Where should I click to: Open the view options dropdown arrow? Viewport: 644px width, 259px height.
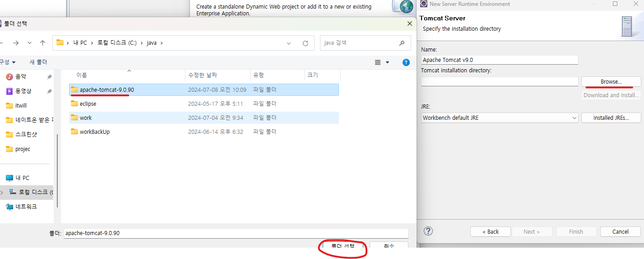click(387, 62)
